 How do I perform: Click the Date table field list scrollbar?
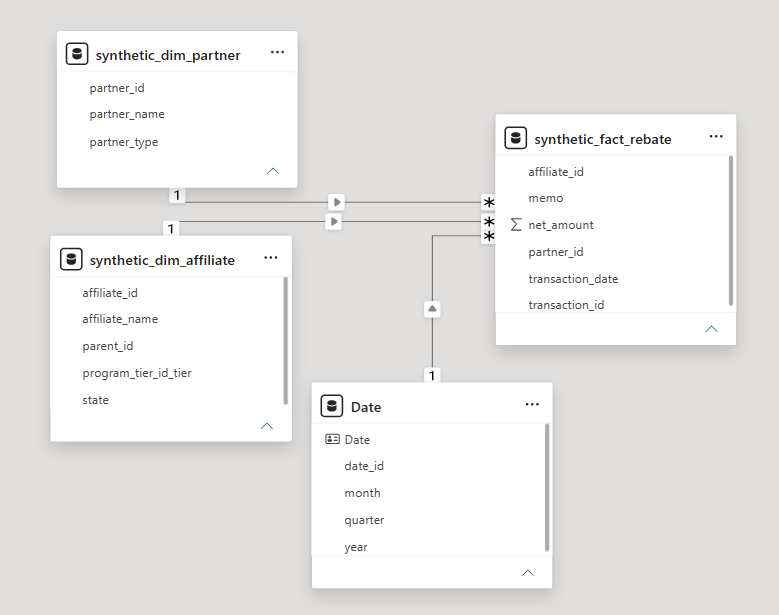(x=547, y=487)
